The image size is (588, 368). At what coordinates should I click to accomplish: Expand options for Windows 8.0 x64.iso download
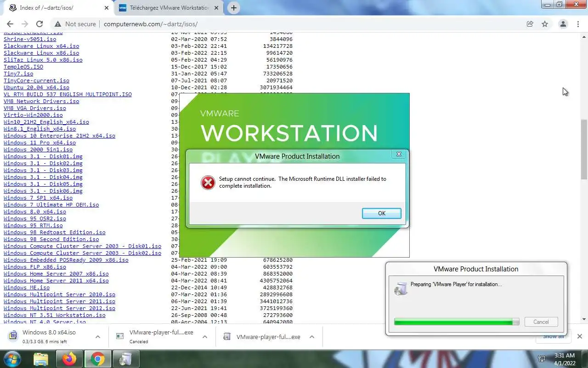tap(98, 337)
